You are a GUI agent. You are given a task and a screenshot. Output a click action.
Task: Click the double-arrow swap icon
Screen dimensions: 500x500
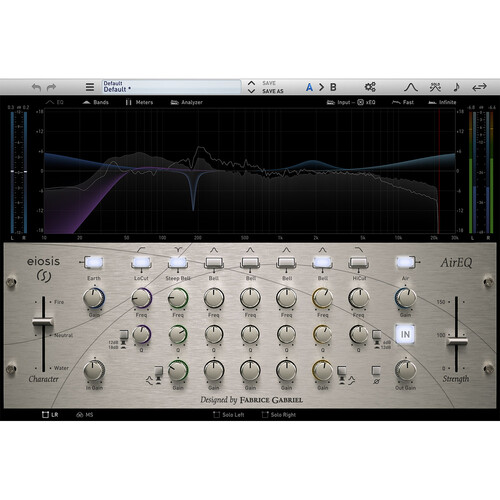point(479,87)
